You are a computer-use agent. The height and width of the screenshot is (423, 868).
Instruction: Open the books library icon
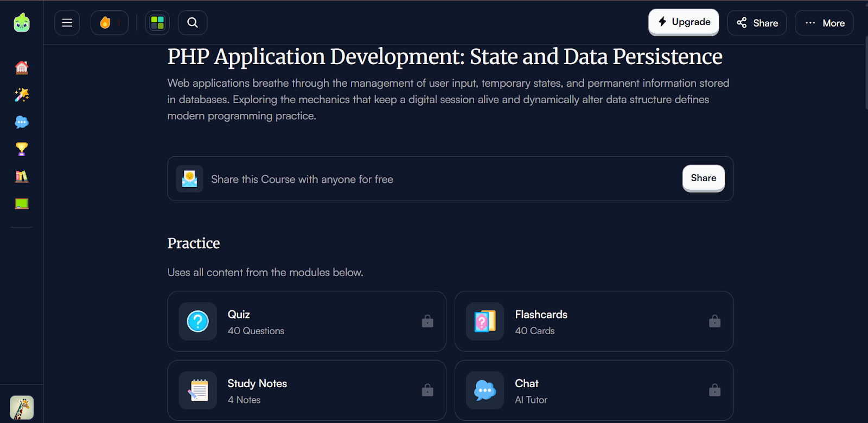22,176
